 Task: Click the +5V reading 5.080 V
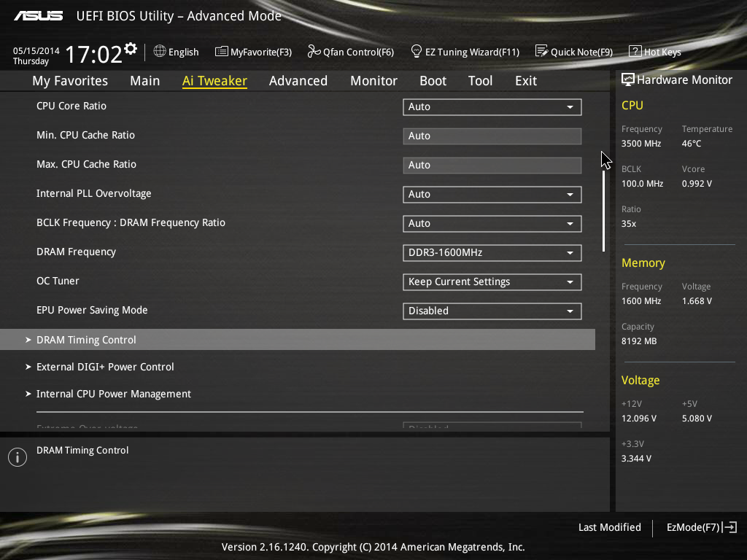[x=697, y=419]
